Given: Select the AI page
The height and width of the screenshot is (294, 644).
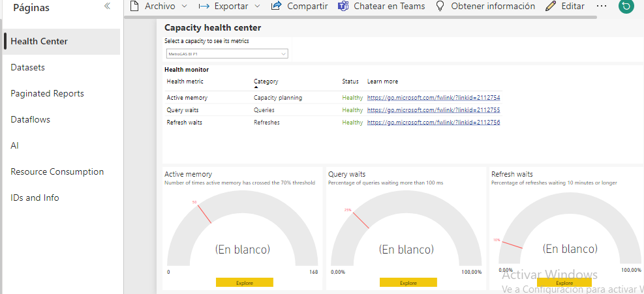Looking at the screenshot, I should point(15,146).
